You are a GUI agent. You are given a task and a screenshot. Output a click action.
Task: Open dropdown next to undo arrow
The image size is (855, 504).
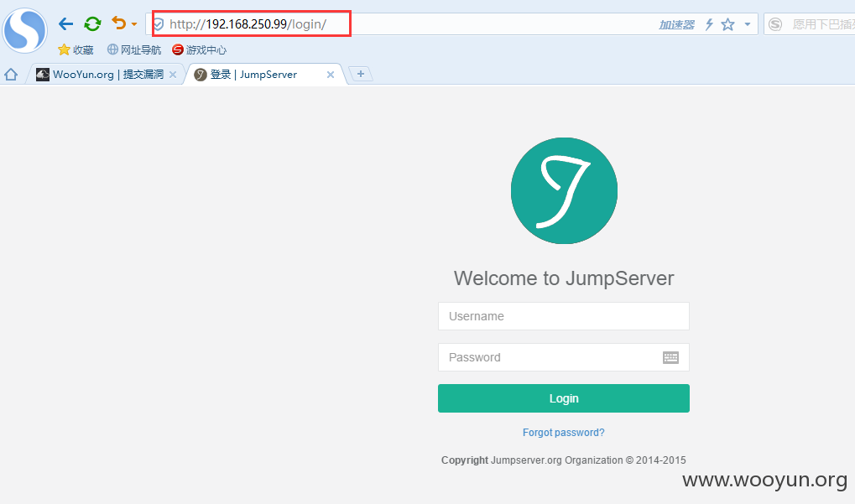click(x=134, y=24)
